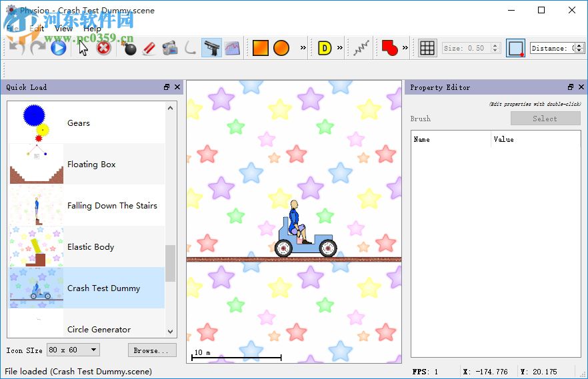Select the pointer cursor tool
Image resolution: width=588 pixels, height=379 pixels.
83,48
